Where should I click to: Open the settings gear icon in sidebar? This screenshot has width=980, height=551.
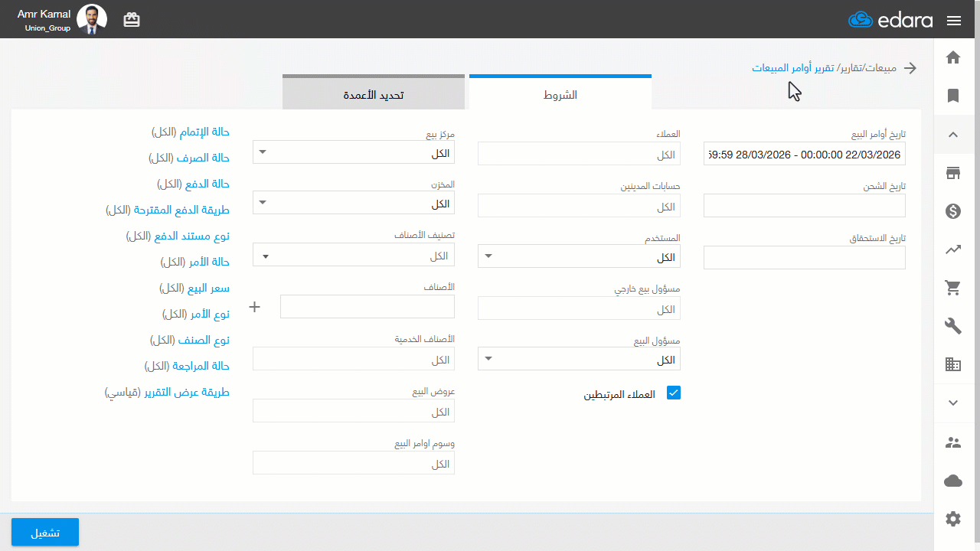pyautogui.click(x=953, y=519)
